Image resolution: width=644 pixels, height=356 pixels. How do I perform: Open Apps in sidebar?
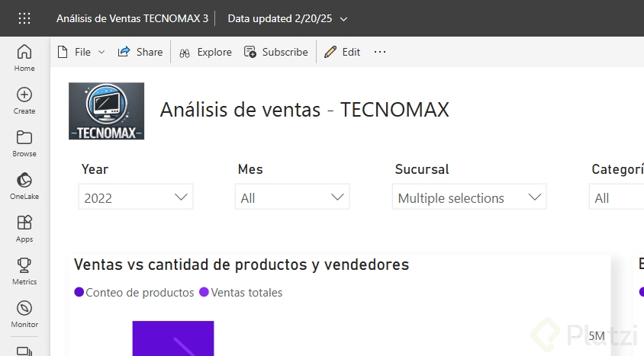[24, 228]
